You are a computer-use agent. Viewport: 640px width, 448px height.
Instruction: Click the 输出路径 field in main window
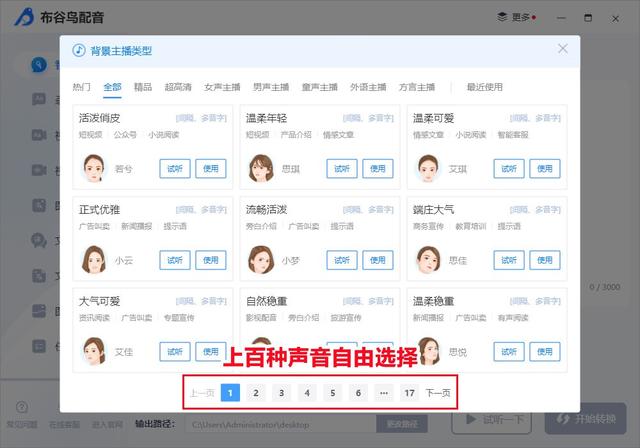click(280, 424)
